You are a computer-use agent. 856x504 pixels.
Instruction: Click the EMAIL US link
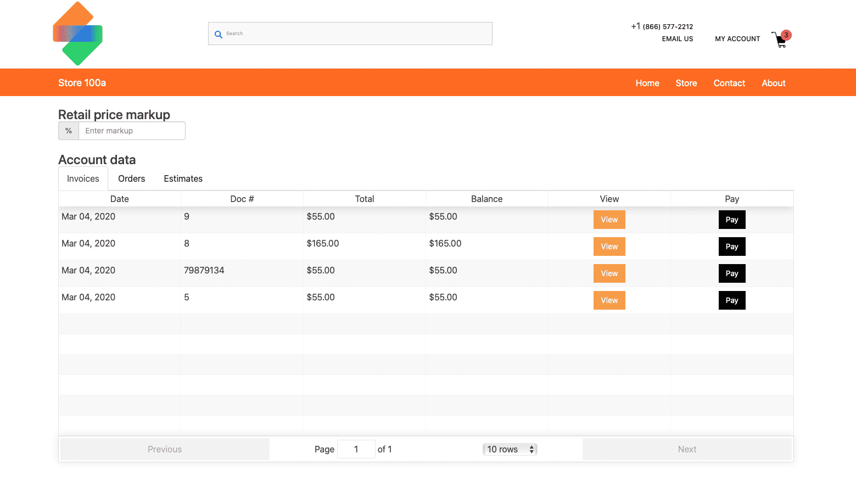(x=677, y=38)
